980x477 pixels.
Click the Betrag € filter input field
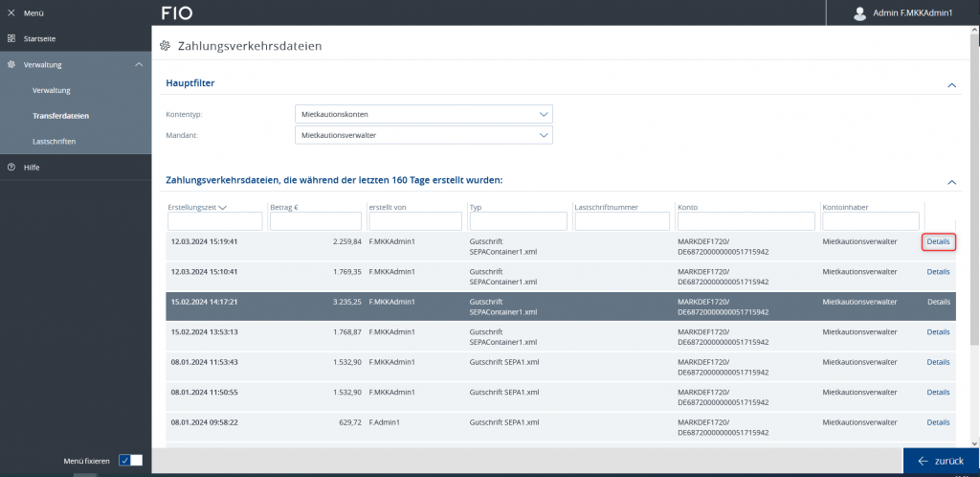click(314, 221)
